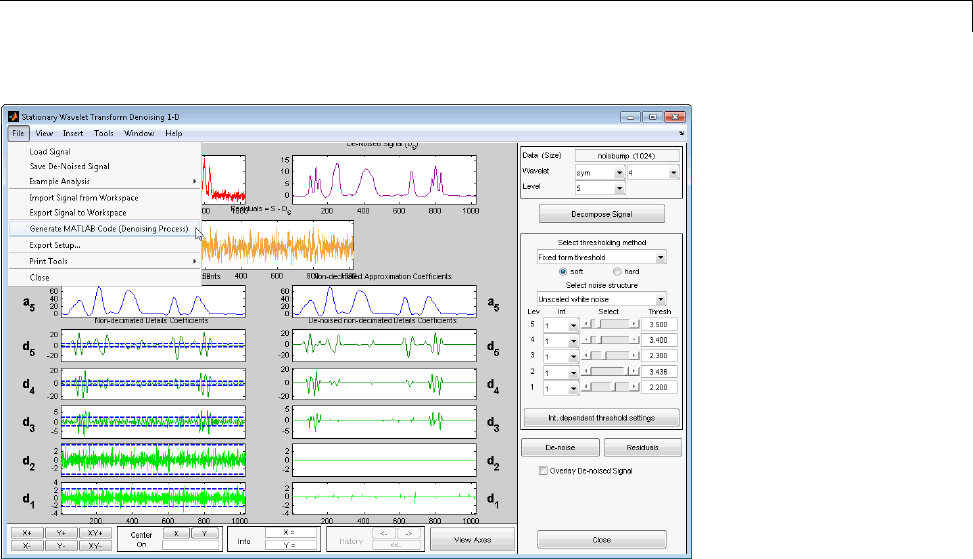Click the level 2 Thresh field 3.436
This screenshot has width=973, height=559.
tap(661, 371)
